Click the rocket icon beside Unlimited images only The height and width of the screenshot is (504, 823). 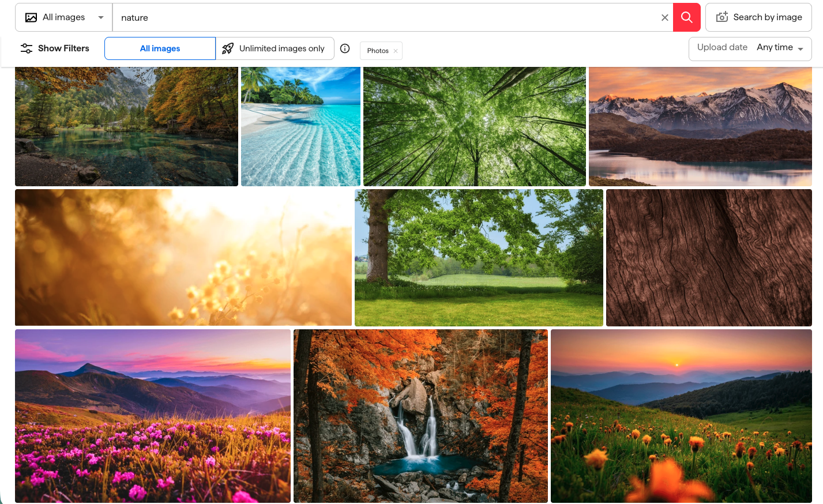(227, 48)
